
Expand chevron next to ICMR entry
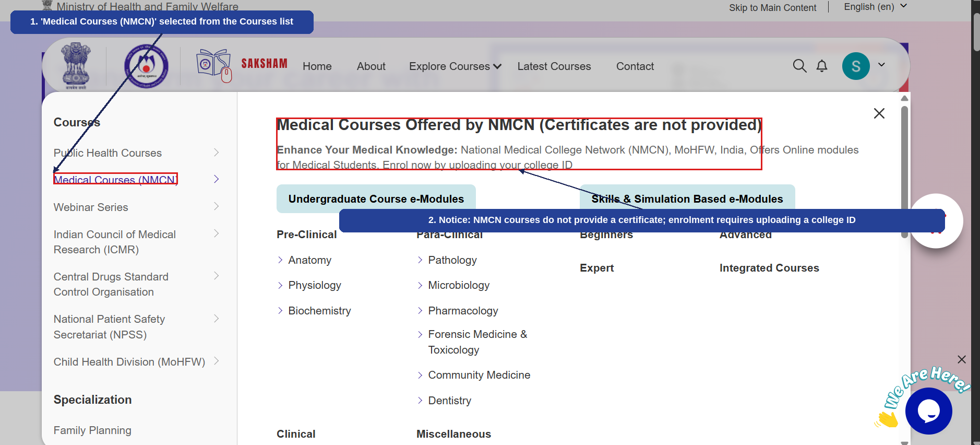coord(217,233)
